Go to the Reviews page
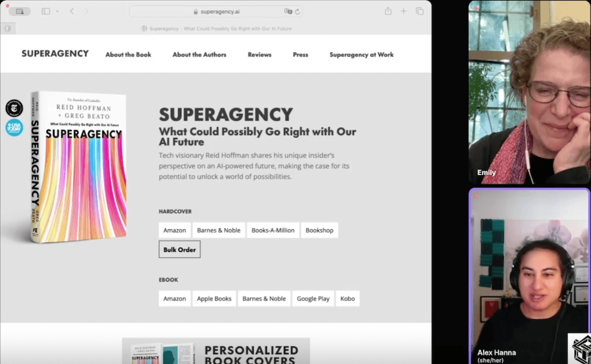This screenshot has width=591, height=364. [260, 55]
